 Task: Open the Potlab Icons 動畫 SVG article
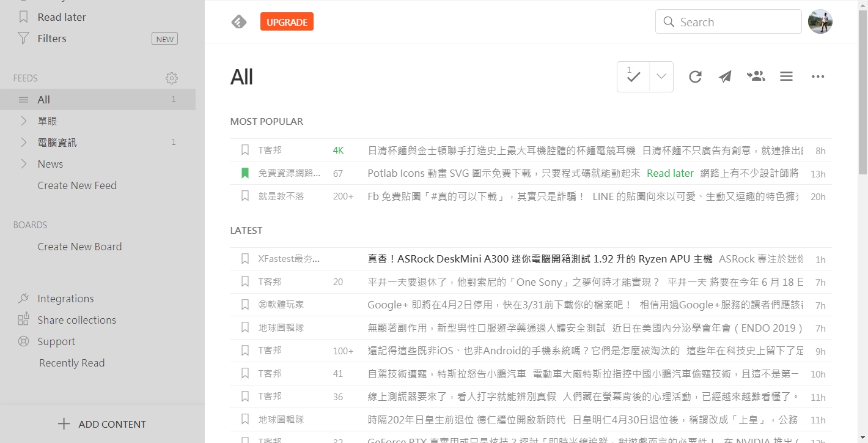[504, 173]
